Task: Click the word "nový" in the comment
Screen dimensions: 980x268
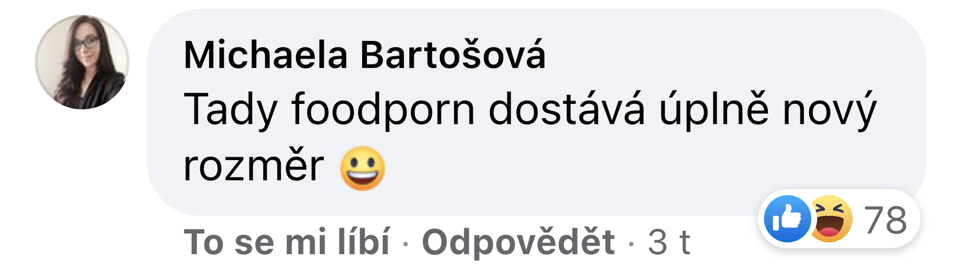Action: coord(829,109)
